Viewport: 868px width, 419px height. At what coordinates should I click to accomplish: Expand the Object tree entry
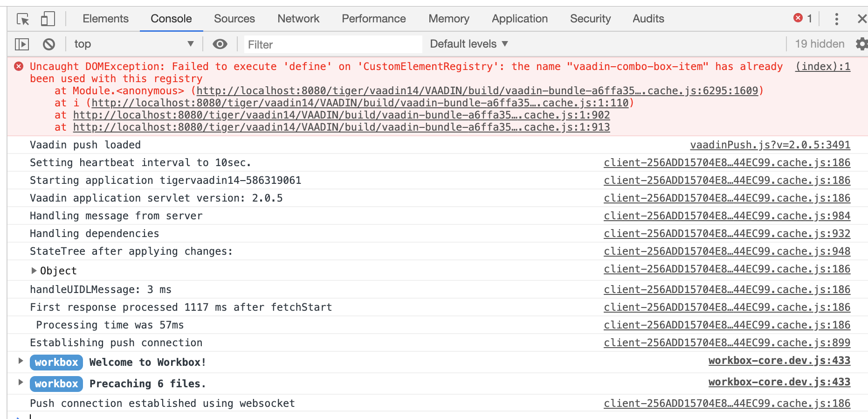click(34, 271)
